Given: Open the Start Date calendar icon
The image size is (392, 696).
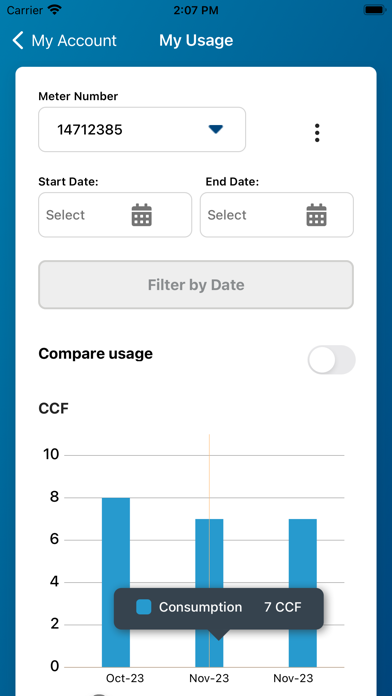Looking at the screenshot, I should 142,215.
